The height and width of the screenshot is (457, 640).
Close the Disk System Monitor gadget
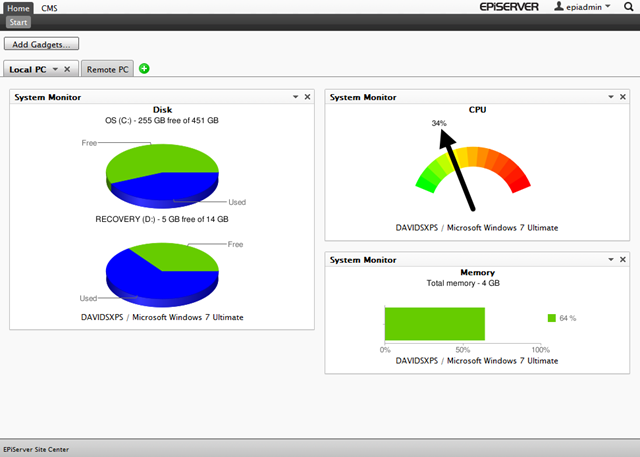[307, 97]
